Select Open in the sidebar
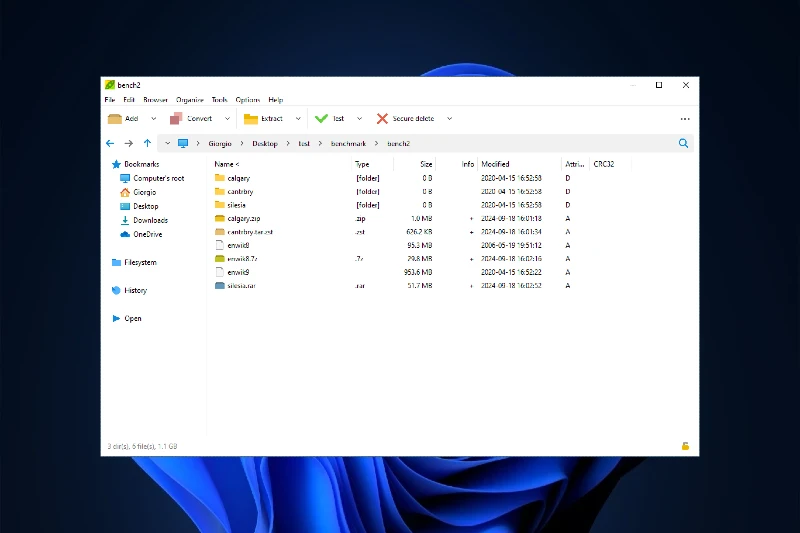This screenshot has height=533, width=800. (x=127, y=319)
